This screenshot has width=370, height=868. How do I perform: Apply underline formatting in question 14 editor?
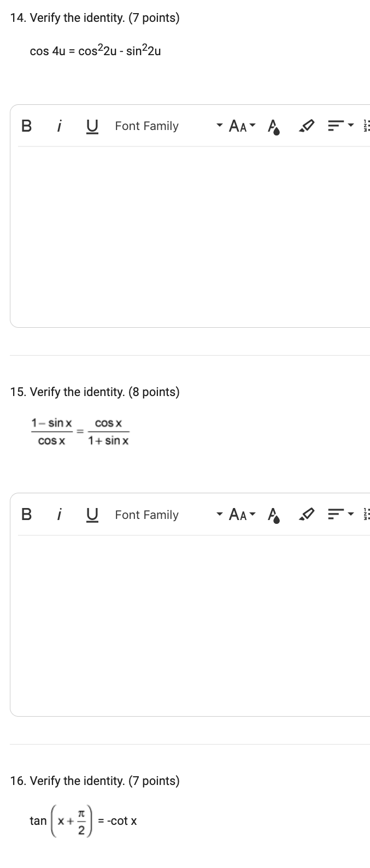coord(92,126)
